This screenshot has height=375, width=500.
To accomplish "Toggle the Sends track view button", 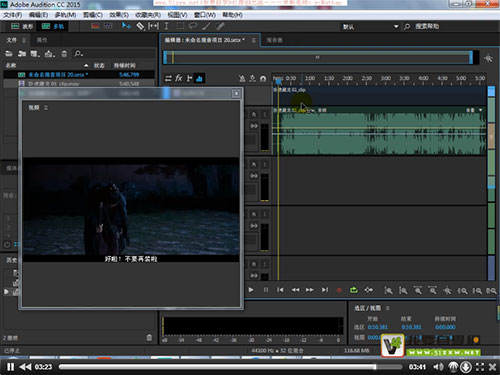I will (x=189, y=78).
